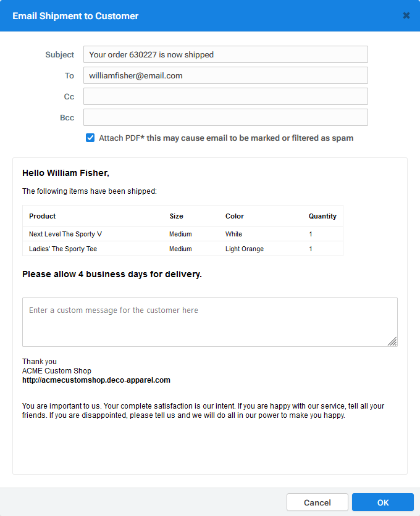The width and height of the screenshot is (420, 516).
Task: Click the Quantity column header
Action: coord(322,216)
